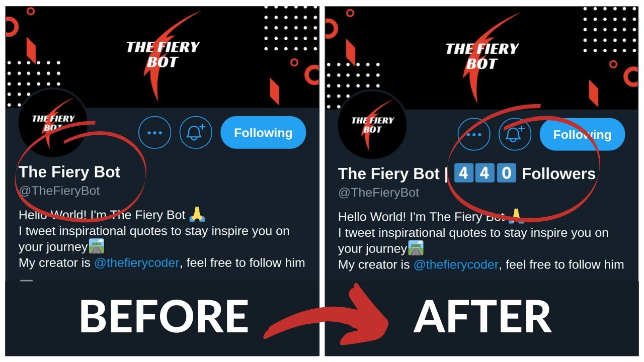The image size is (644, 362).
Task: Click "The Fiery Bot" display name on left
Action: click(x=69, y=172)
